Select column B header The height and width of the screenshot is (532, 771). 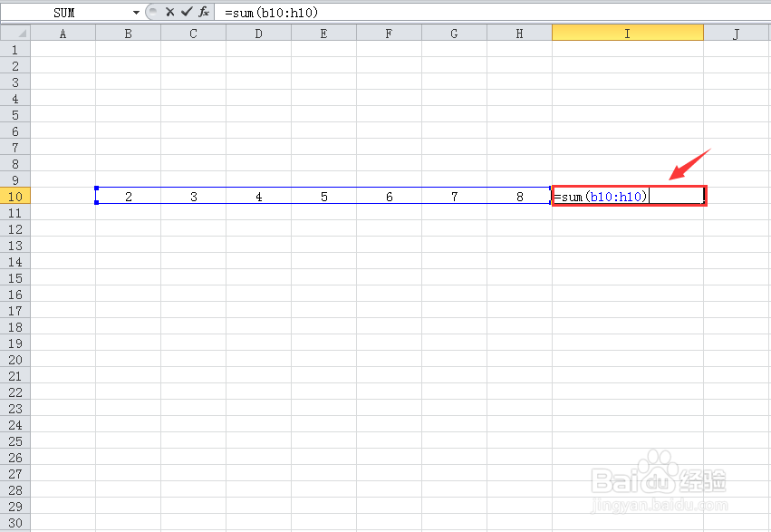coord(129,34)
